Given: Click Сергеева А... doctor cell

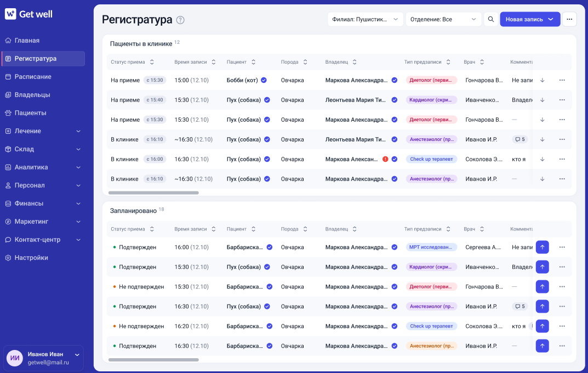Looking at the screenshot, I should tap(483, 247).
